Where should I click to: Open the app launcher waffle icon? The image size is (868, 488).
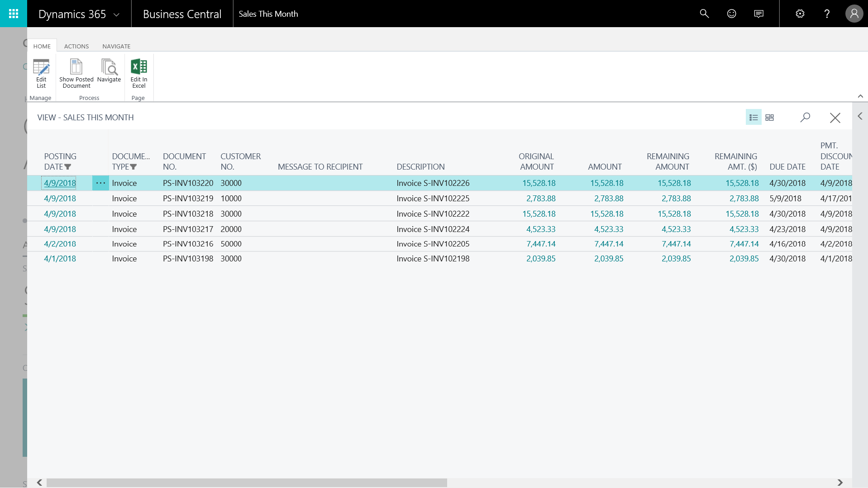(x=14, y=14)
